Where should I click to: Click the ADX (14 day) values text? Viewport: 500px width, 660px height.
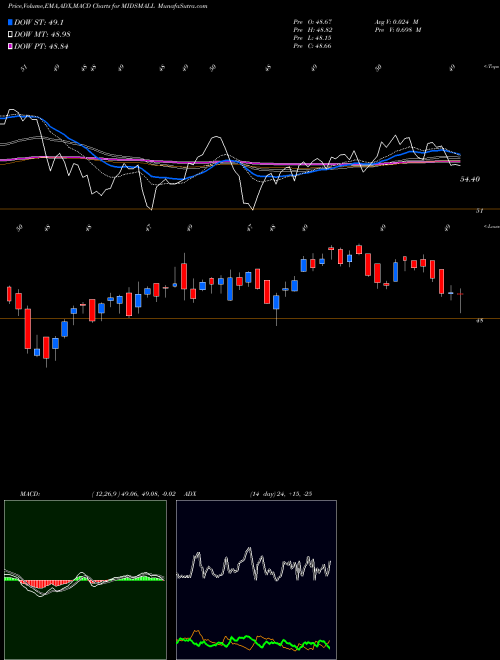[x=281, y=494]
